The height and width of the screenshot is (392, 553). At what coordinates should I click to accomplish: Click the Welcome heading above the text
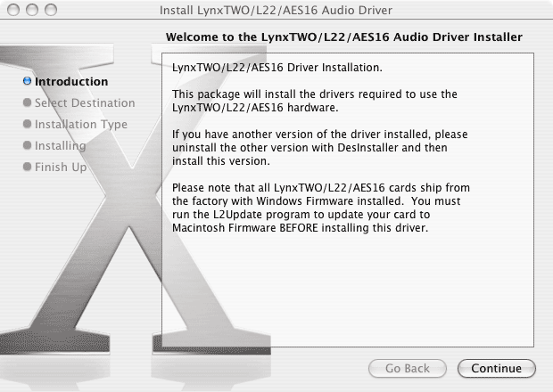(x=344, y=37)
